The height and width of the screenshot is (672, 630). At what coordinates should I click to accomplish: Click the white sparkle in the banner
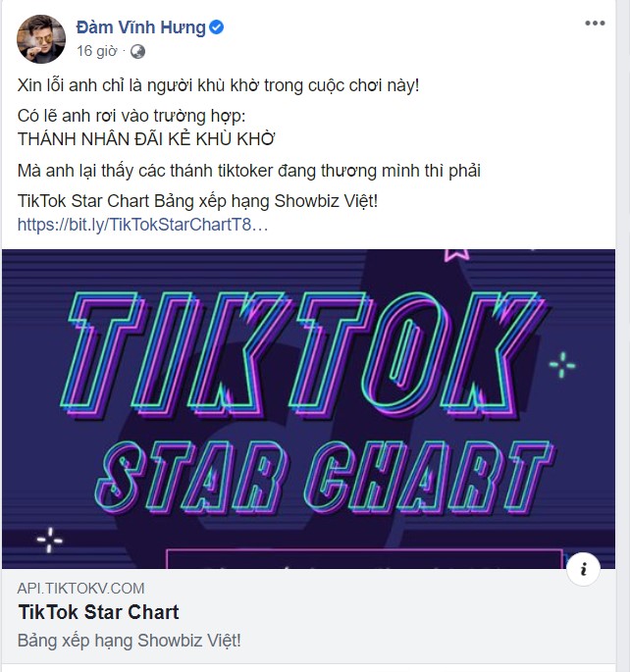pyautogui.click(x=49, y=540)
